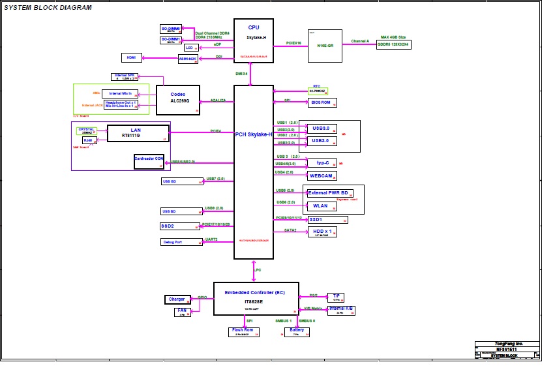Image resolution: width=555 pixels, height=392 pixels.
Task: Click the typ-C connector block
Action: point(322,162)
